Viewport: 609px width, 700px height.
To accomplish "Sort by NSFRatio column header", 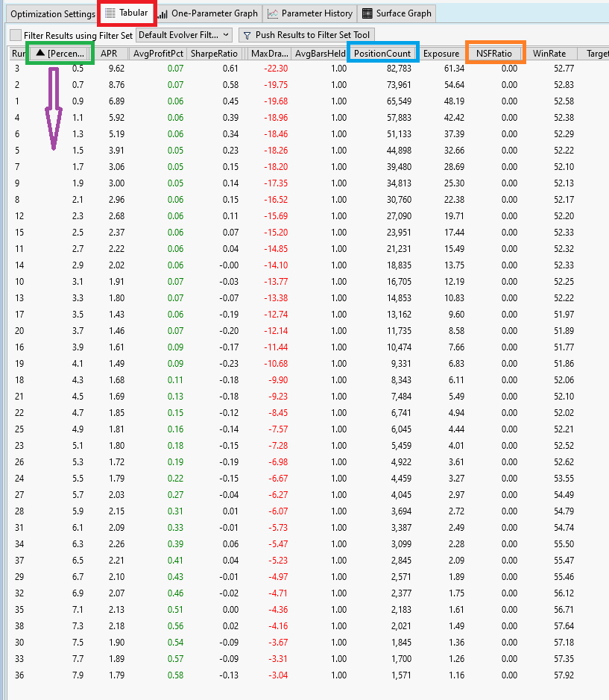I will [x=494, y=54].
